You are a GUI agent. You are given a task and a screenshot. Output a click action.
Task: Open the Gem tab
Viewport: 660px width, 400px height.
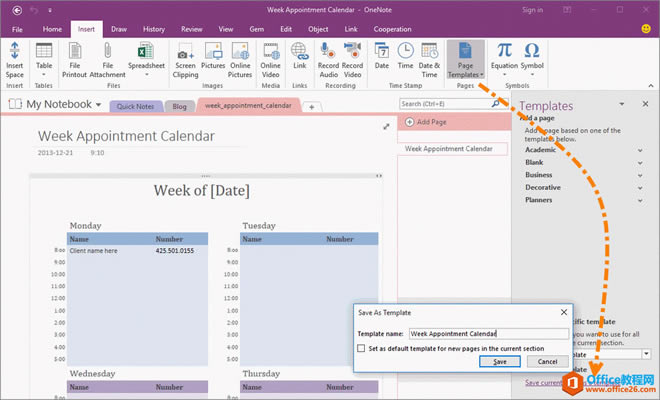[256, 29]
